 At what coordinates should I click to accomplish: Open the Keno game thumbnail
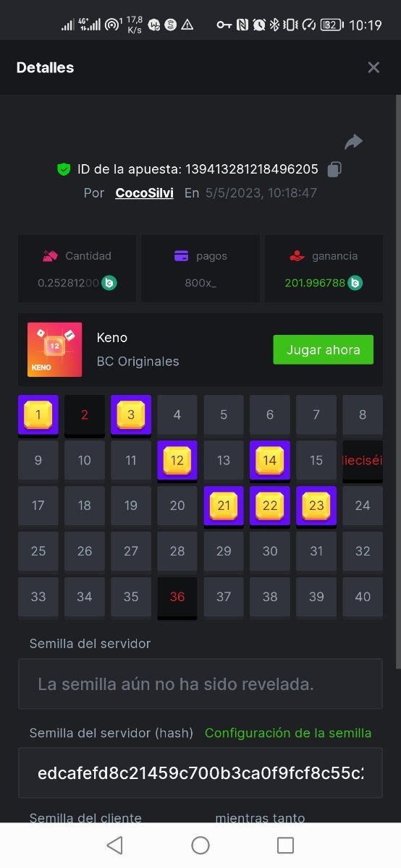pos(54,349)
